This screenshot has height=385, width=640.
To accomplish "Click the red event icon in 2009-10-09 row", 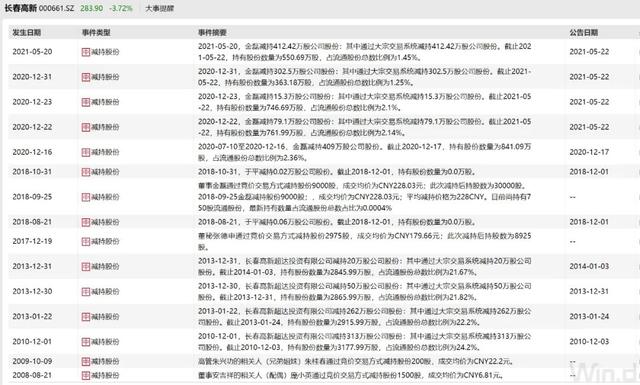I will click(x=86, y=361).
